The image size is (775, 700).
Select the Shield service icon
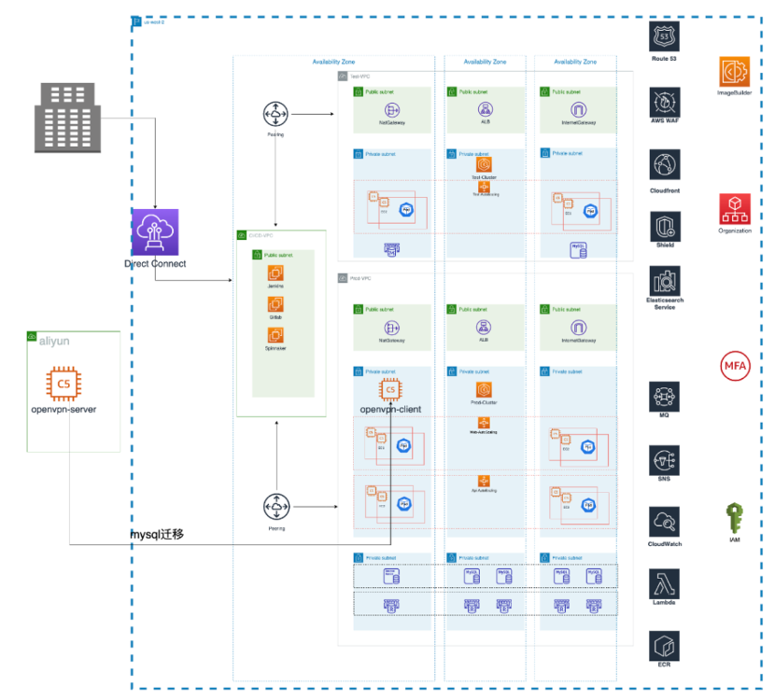(665, 227)
